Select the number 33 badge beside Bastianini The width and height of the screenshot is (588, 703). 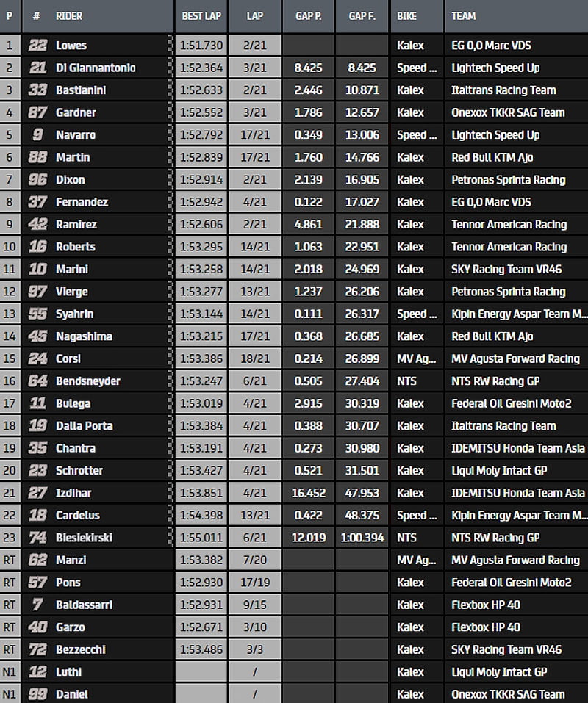[37, 90]
